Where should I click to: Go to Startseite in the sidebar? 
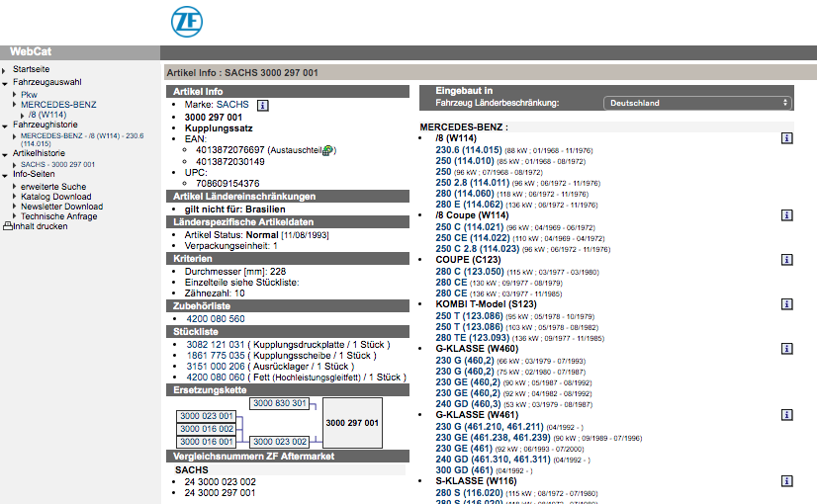point(32,69)
